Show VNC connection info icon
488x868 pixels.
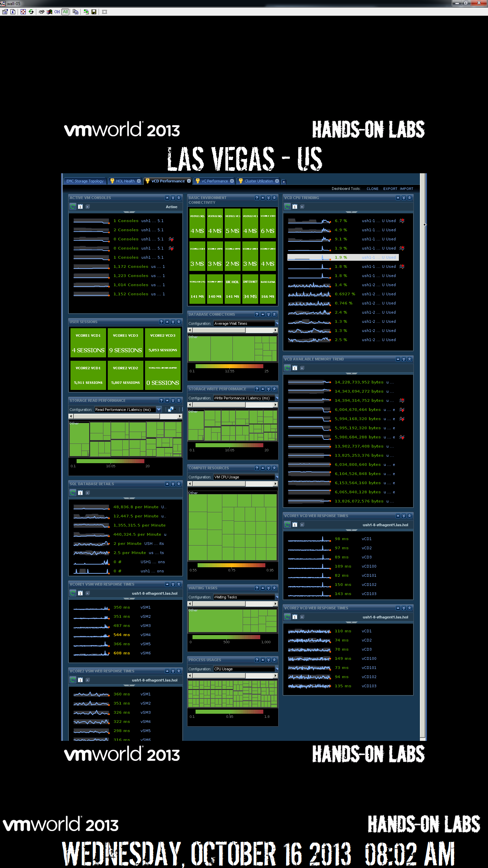click(x=13, y=12)
